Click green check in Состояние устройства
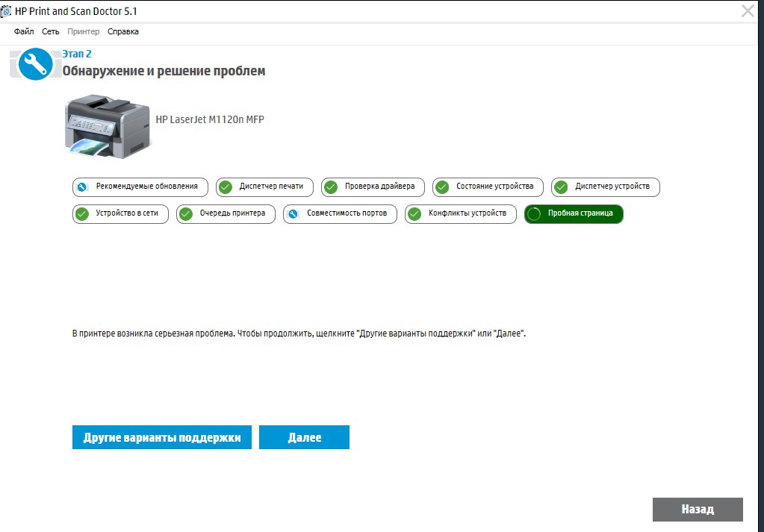Viewport: 764px width, 532px height. [x=442, y=187]
